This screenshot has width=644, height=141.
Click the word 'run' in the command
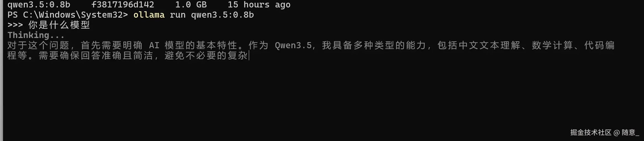tap(178, 15)
